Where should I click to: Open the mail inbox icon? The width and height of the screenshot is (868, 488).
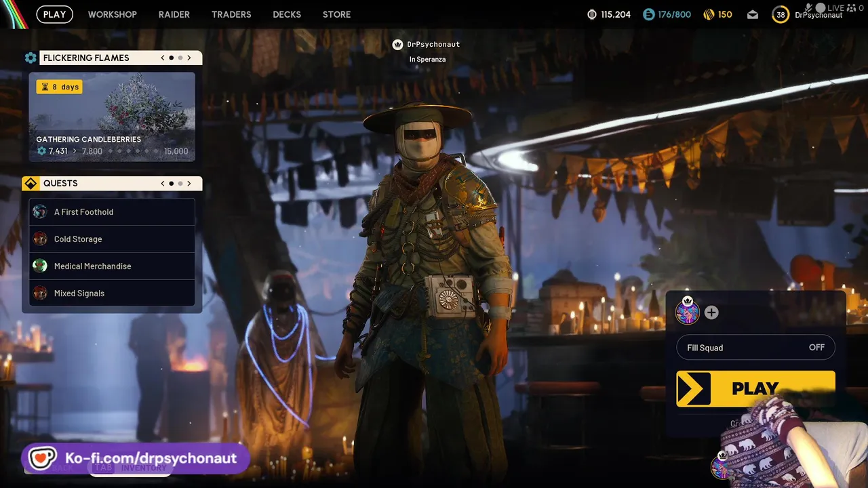pyautogui.click(x=753, y=15)
